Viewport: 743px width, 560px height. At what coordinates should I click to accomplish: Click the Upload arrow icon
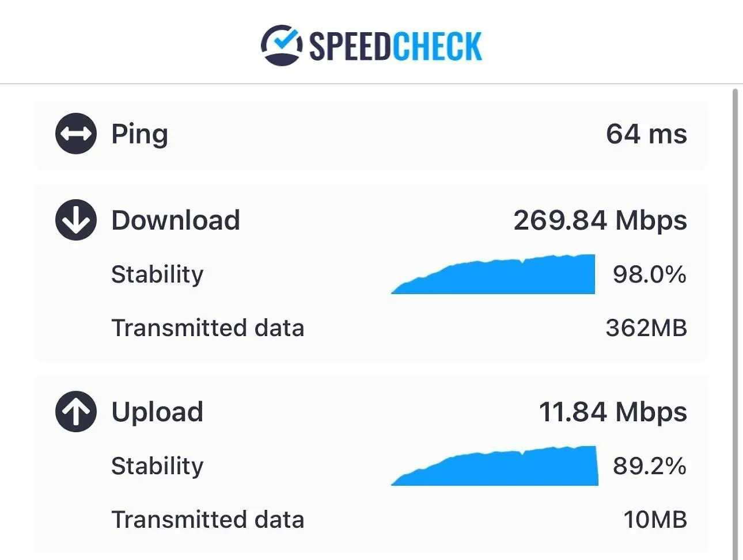point(76,412)
